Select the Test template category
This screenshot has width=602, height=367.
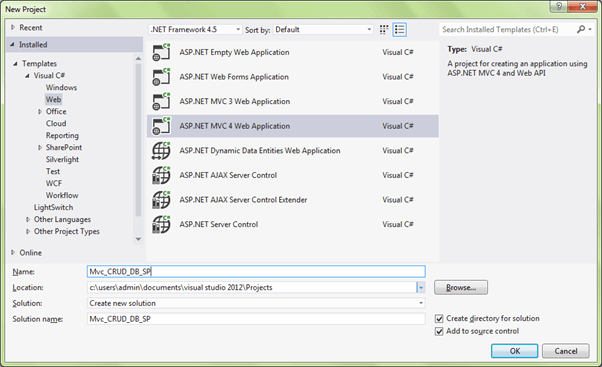click(53, 171)
